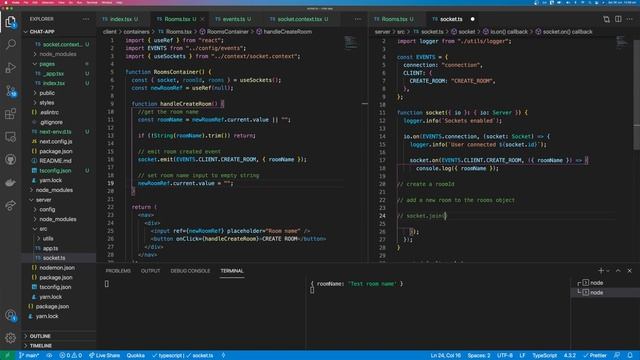Open the GitHub icon in activity bar
640x360 pixels.
click(x=11, y=159)
